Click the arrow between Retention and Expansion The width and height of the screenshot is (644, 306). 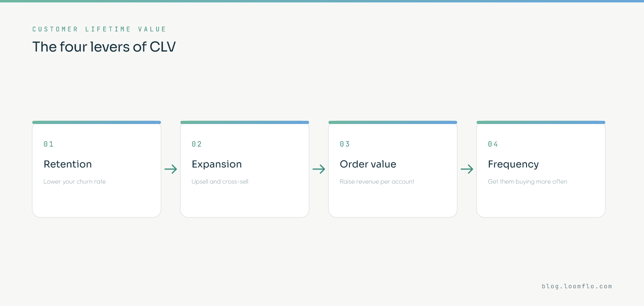click(x=171, y=169)
